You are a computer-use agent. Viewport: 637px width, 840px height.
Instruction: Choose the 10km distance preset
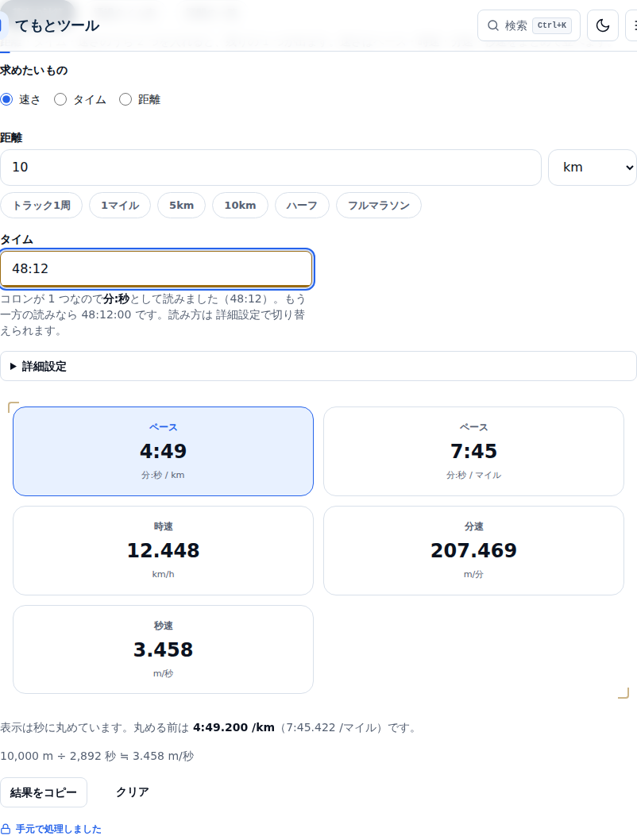click(x=240, y=205)
